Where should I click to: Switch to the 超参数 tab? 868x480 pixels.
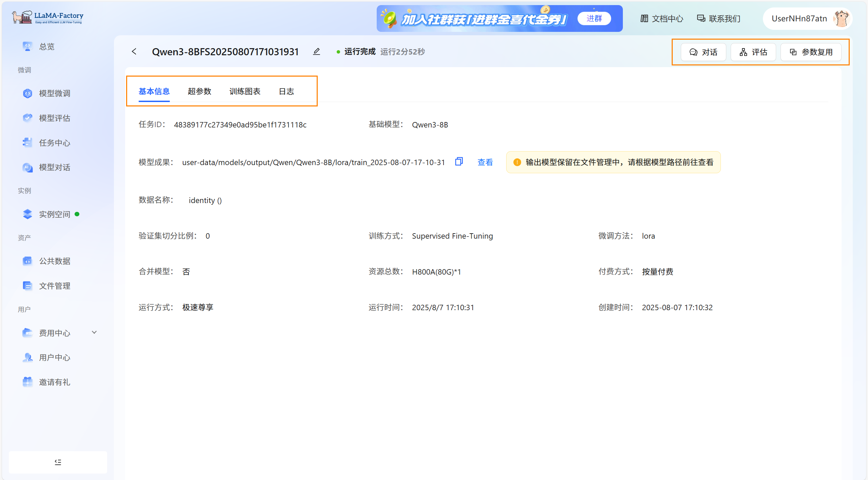(x=199, y=91)
